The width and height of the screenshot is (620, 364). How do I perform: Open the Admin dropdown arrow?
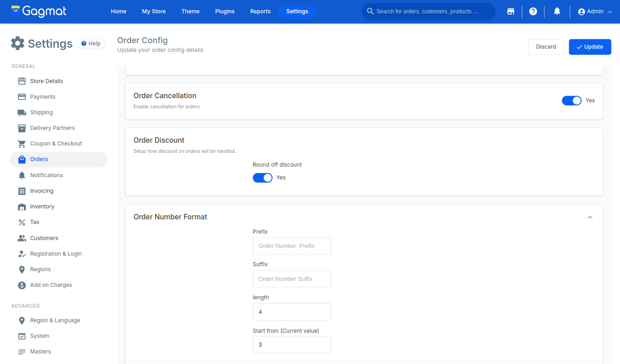pos(610,12)
